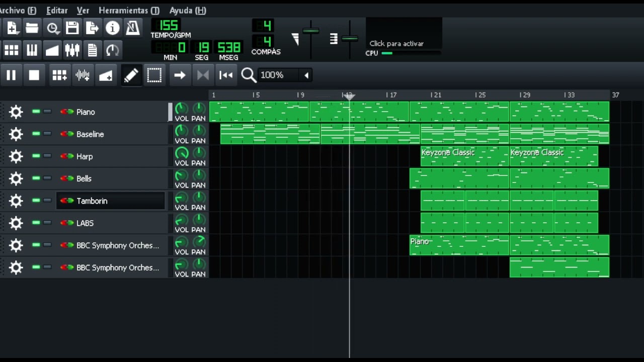Click the 'Click para activar' oscilloscope area
The height and width of the screenshot is (362, 644).
404,33
